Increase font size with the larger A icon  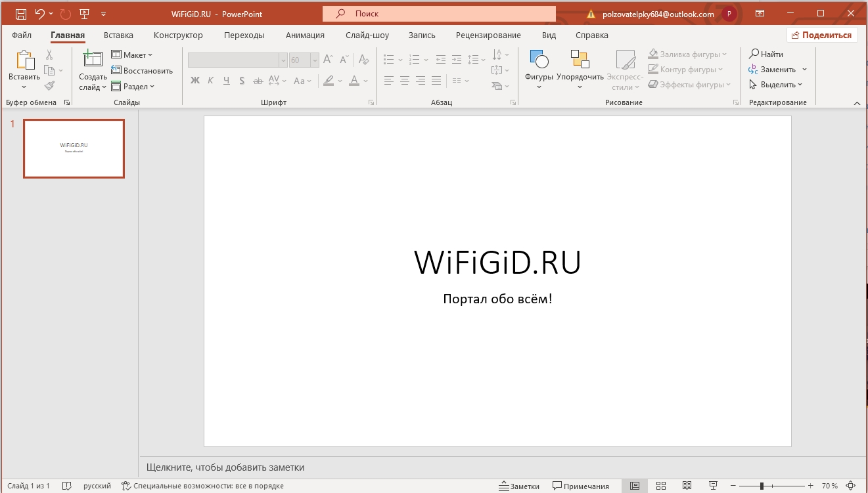coord(328,60)
